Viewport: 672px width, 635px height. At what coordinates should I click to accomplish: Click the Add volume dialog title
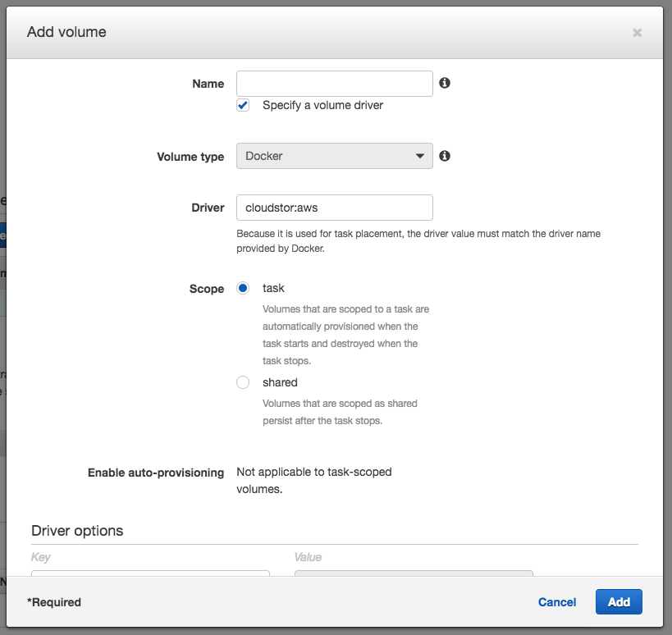tap(66, 32)
